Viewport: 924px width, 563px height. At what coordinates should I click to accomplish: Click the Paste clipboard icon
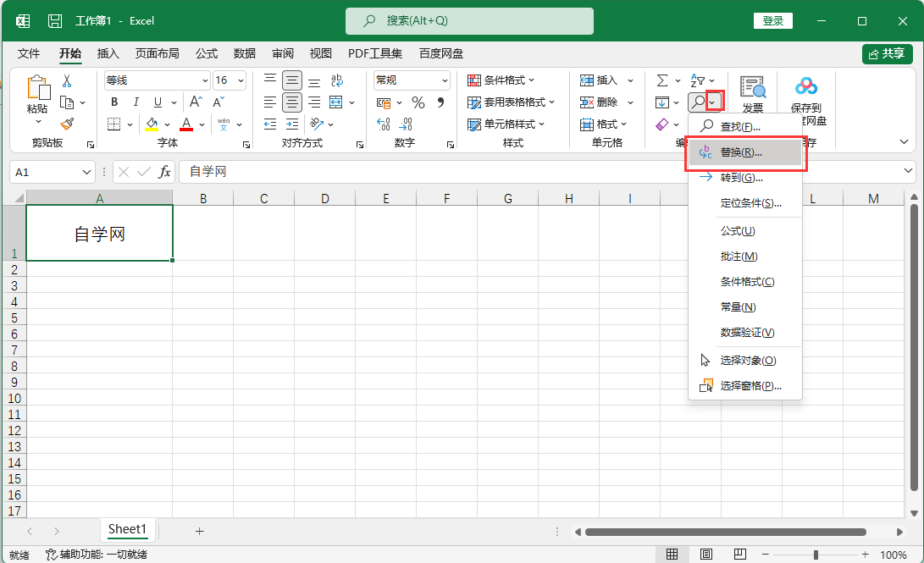(38, 87)
